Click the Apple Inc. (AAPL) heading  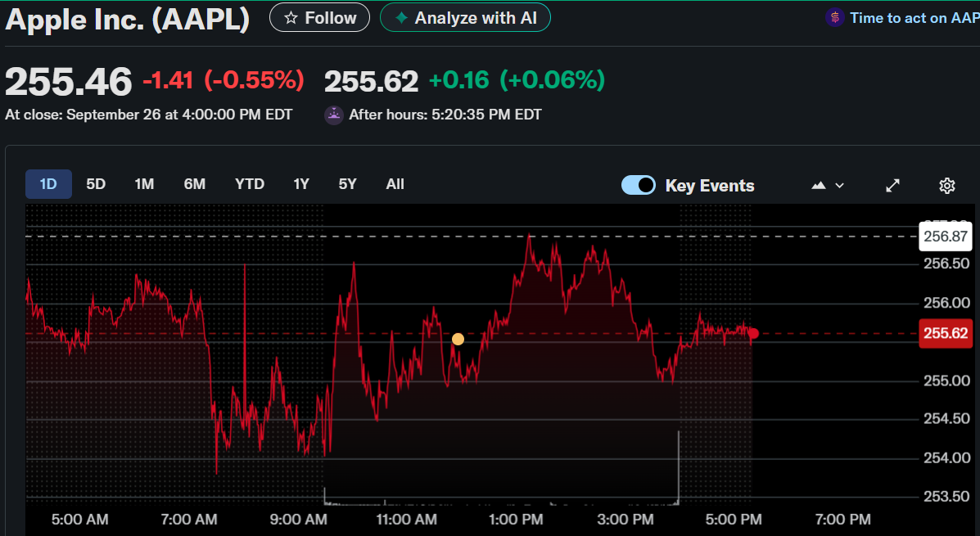click(x=128, y=19)
